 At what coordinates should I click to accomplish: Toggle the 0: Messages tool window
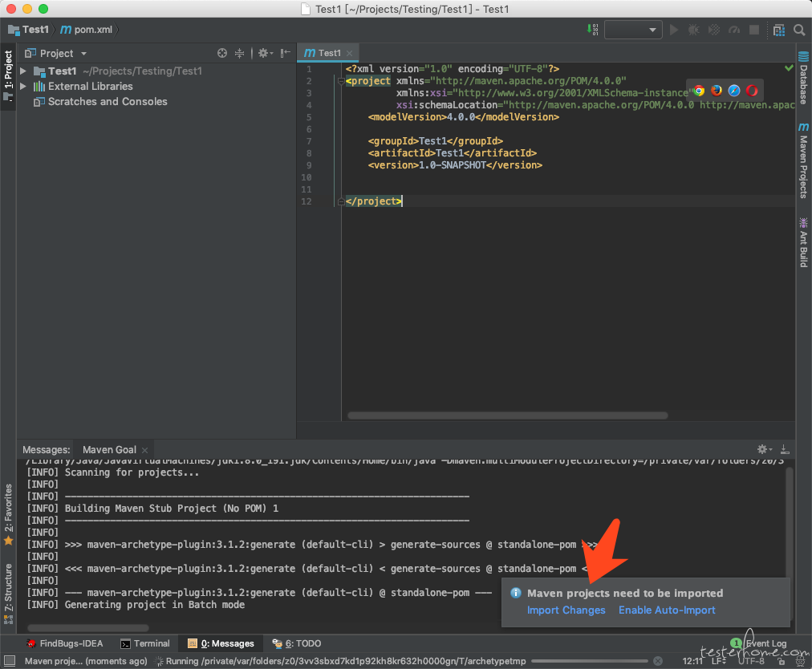(221, 643)
